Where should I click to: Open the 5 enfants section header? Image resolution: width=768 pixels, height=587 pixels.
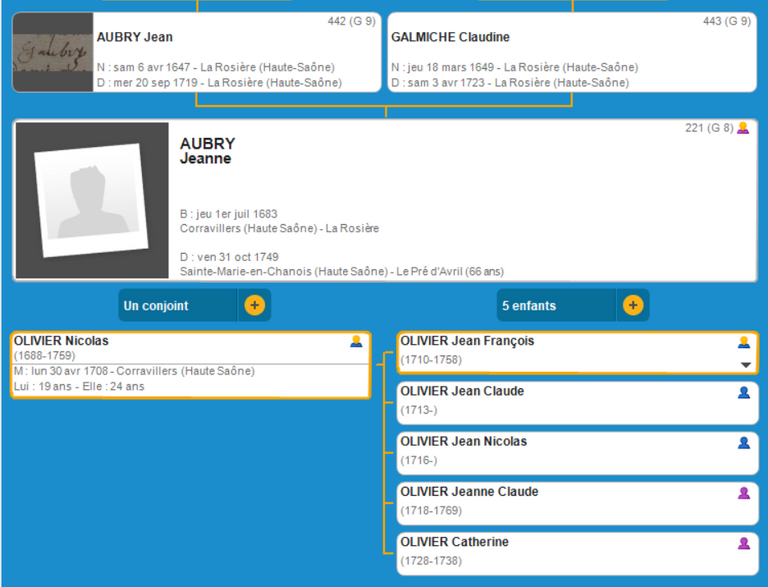pyautogui.click(x=556, y=305)
